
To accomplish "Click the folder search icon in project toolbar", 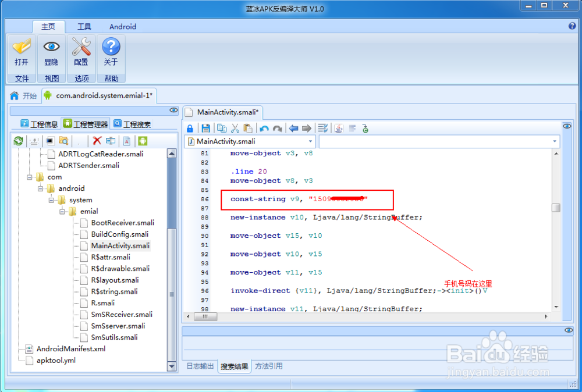I will pos(63,141).
